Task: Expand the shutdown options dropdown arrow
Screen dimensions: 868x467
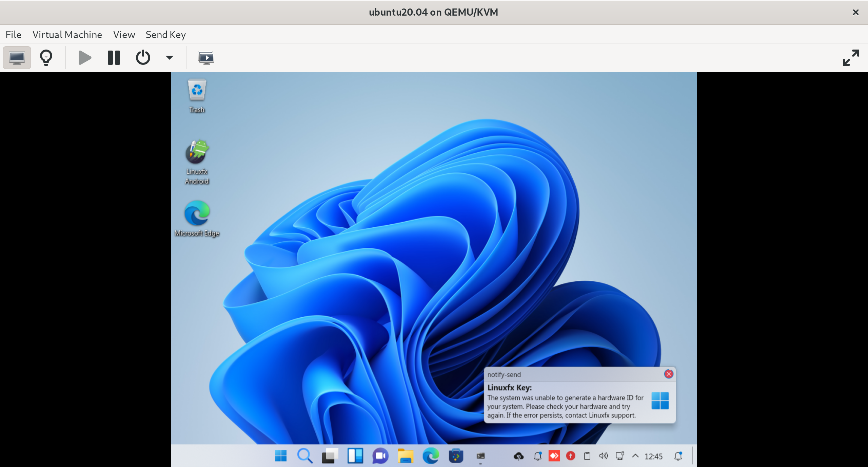Action: pyautogui.click(x=169, y=58)
